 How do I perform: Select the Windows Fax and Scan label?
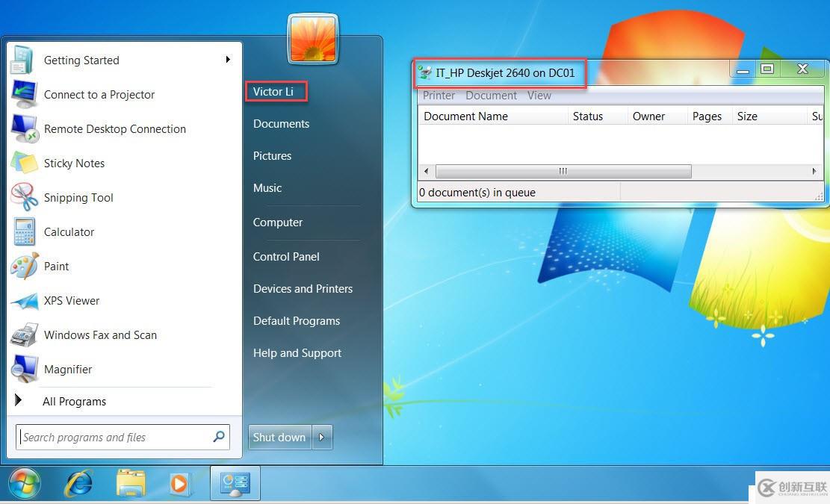(x=101, y=335)
